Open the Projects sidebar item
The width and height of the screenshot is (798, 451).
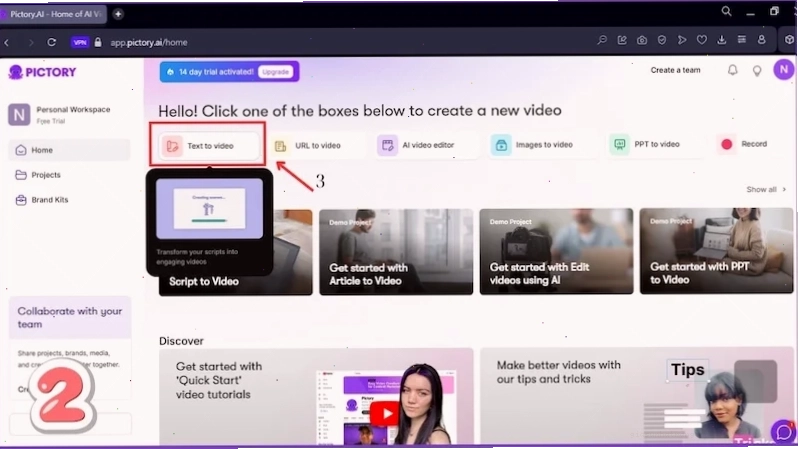point(38,175)
